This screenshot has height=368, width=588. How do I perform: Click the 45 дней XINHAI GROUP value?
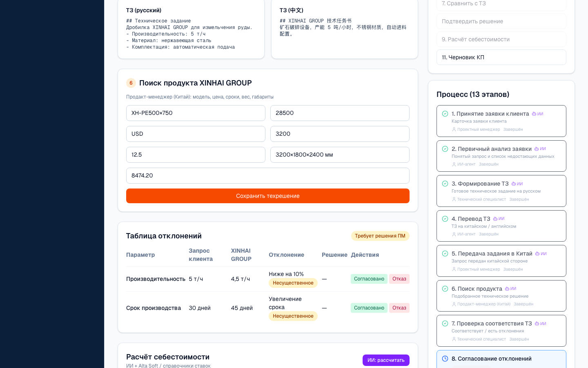point(242,308)
